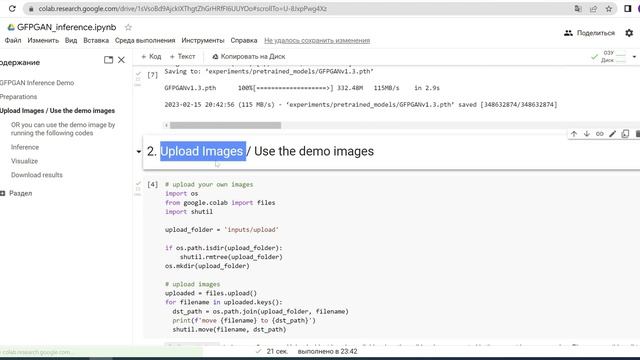
Task: Go to Upload Images / Use the demo images entry
Action: [x=57, y=111]
